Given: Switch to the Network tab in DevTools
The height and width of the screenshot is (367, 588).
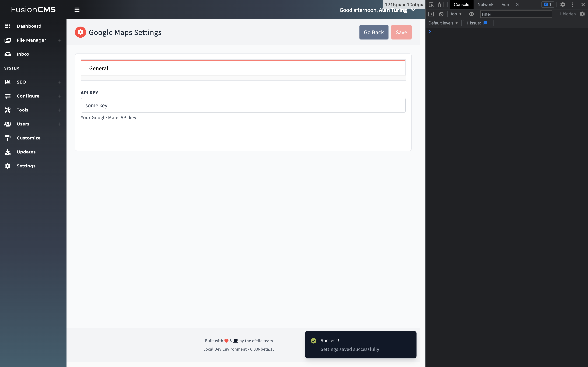Looking at the screenshot, I should click(485, 4).
